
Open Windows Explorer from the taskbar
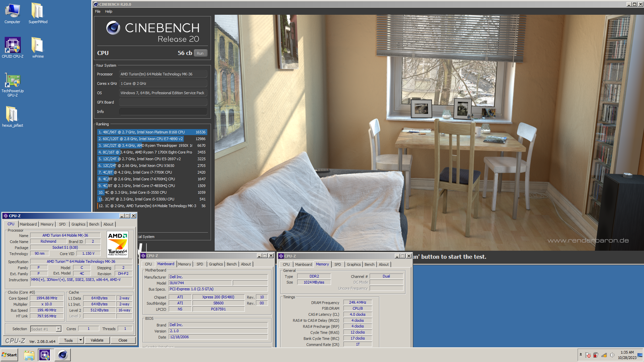click(29, 355)
